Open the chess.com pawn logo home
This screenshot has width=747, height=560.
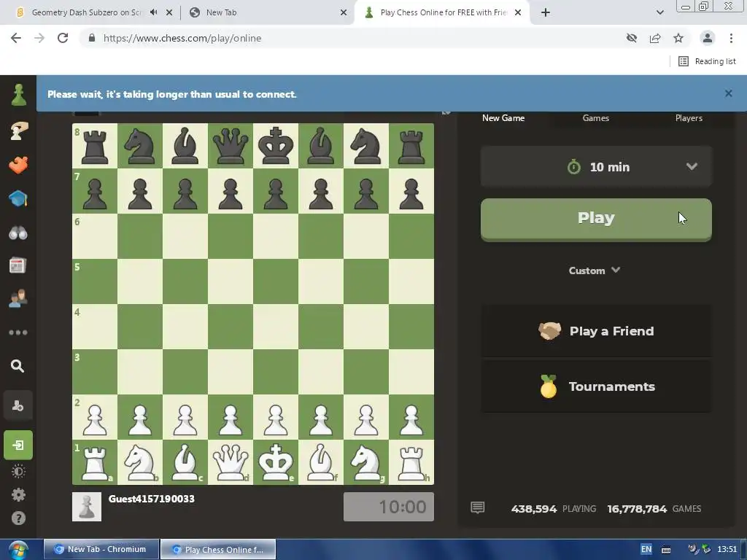click(x=18, y=95)
